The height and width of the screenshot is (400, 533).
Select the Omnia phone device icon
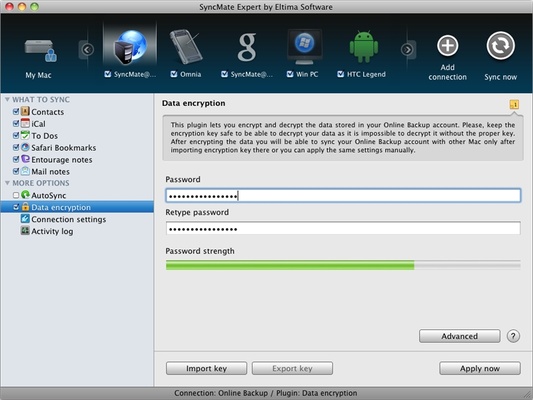[186, 47]
